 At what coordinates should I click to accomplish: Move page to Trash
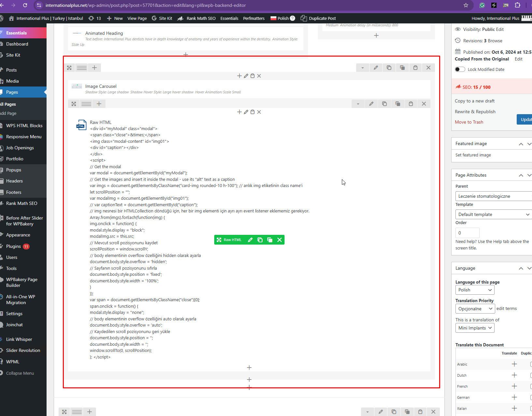point(469,122)
